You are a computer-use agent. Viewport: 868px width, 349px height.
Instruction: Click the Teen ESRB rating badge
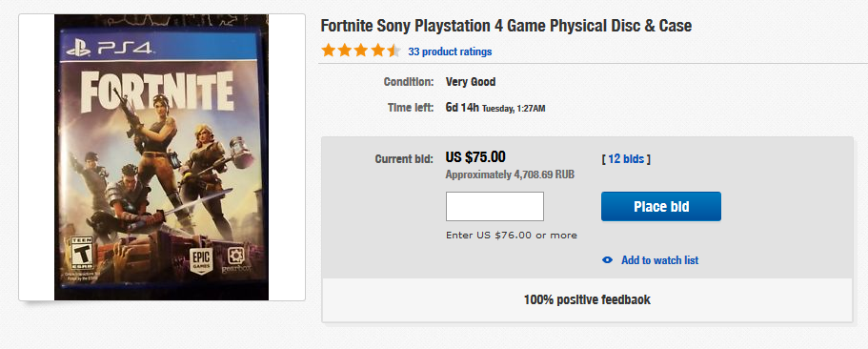click(x=81, y=253)
